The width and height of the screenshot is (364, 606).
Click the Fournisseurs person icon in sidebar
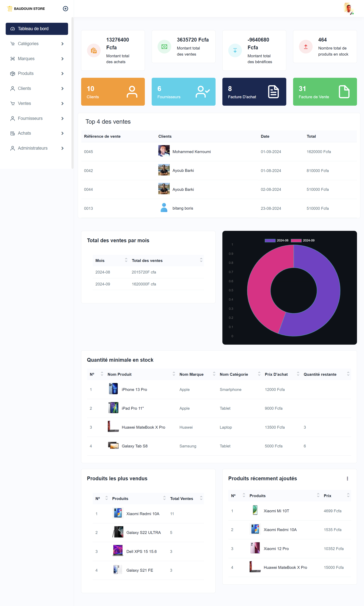pyautogui.click(x=13, y=119)
